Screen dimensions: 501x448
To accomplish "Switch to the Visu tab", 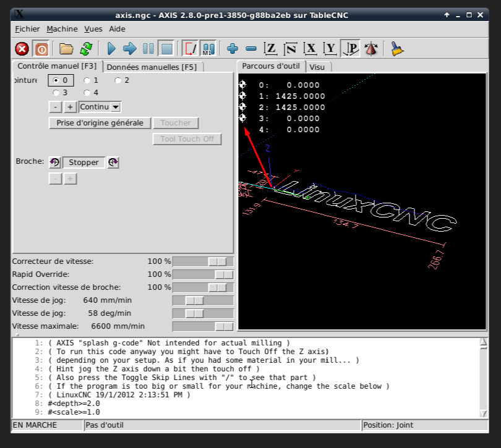I will 317,67.
